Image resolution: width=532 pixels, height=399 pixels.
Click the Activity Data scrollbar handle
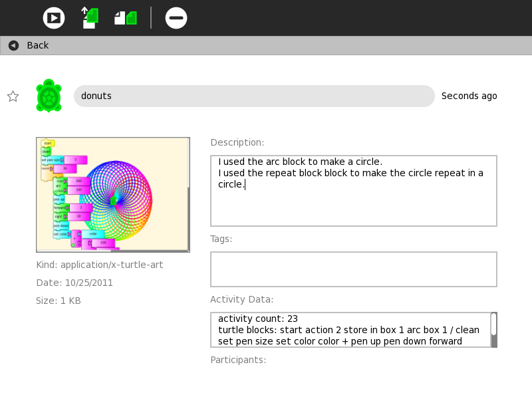(493, 325)
